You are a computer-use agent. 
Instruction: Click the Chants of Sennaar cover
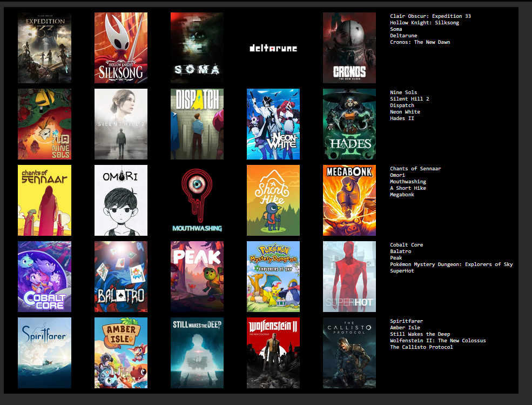(x=44, y=201)
